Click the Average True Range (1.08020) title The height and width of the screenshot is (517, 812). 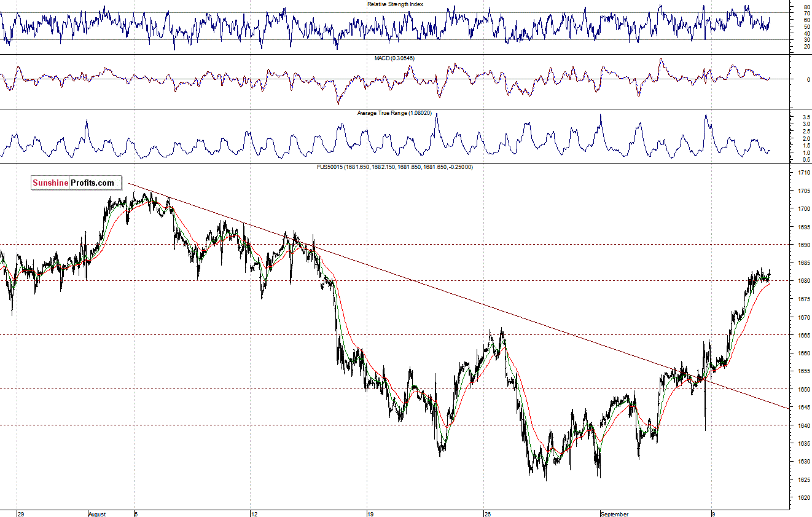394,113
